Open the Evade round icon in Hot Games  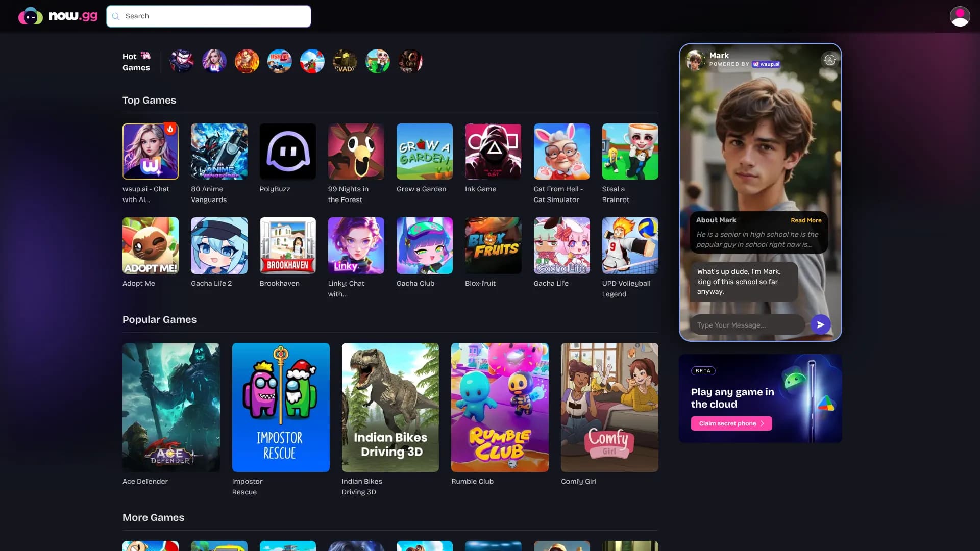[x=345, y=62]
